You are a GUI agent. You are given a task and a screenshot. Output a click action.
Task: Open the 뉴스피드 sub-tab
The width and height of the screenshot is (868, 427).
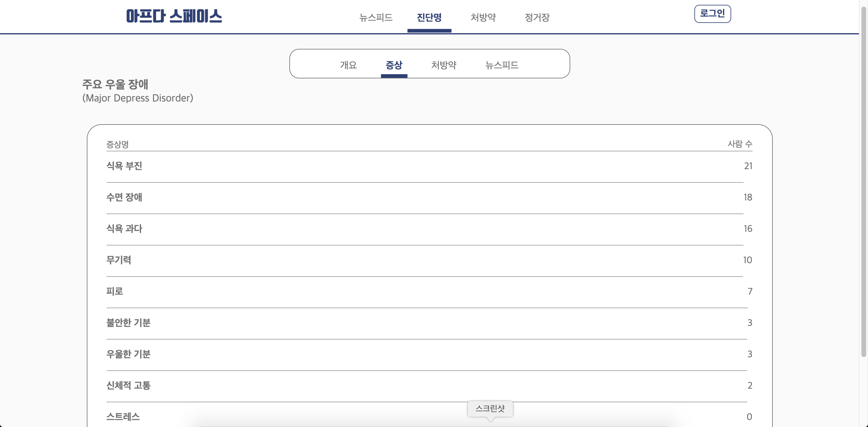pos(502,65)
